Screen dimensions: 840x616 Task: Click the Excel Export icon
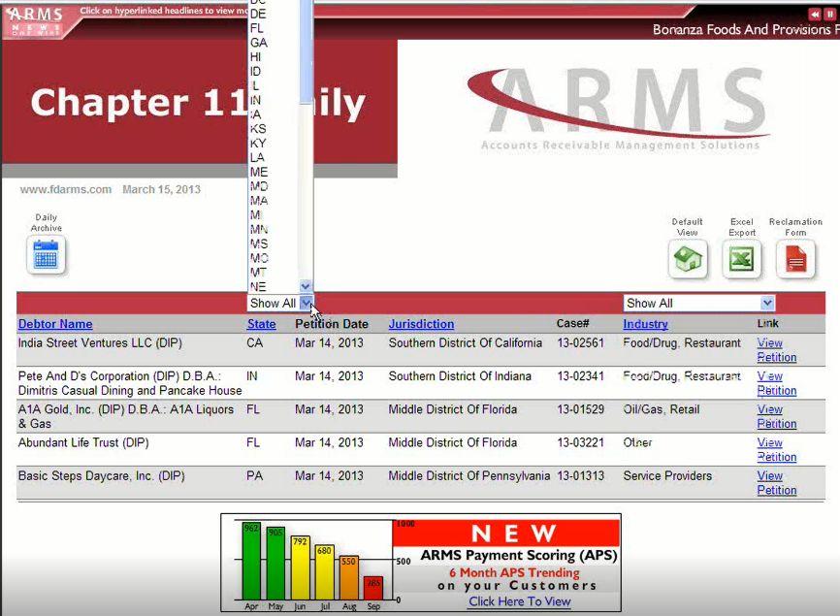click(742, 259)
